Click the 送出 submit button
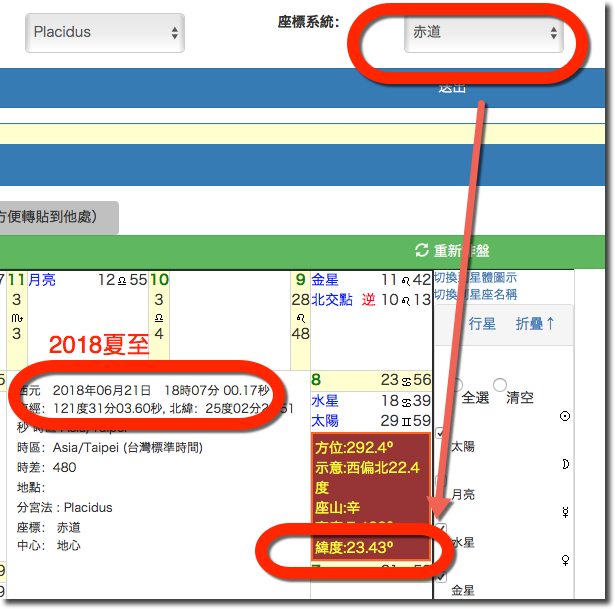 [x=452, y=88]
